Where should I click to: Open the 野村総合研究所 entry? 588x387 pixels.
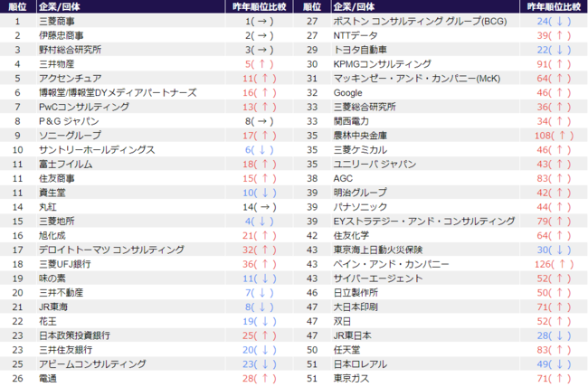pos(71,50)
